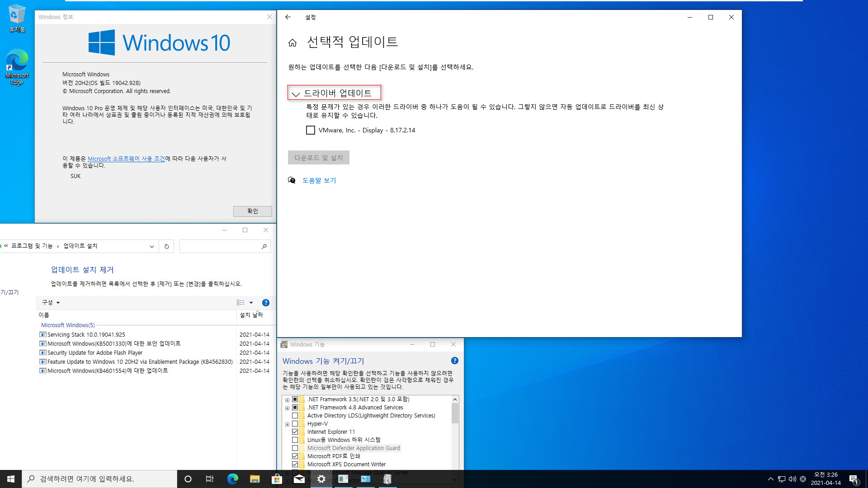
Task: Switch to Windows Features on taskbar
Action: coord(387,479)
